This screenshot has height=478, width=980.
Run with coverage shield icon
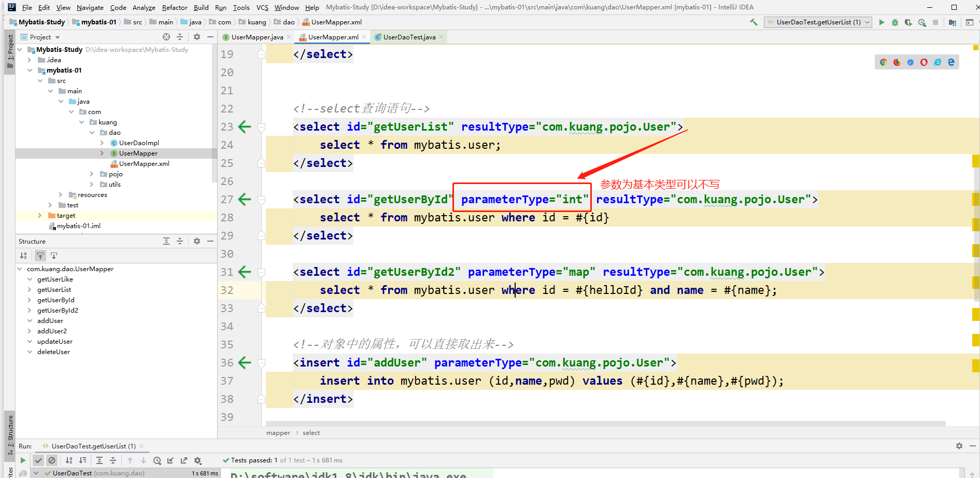tap(908, 22)
